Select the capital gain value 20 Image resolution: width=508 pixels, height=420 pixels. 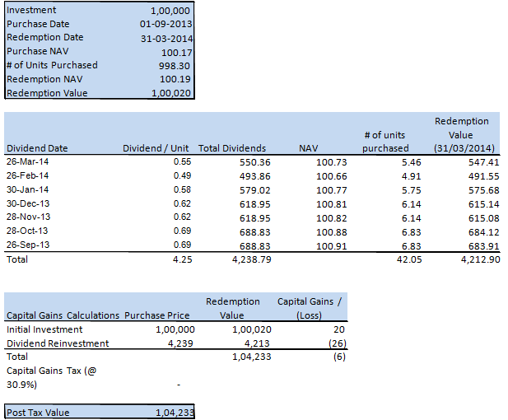click(x=339, y=329)
